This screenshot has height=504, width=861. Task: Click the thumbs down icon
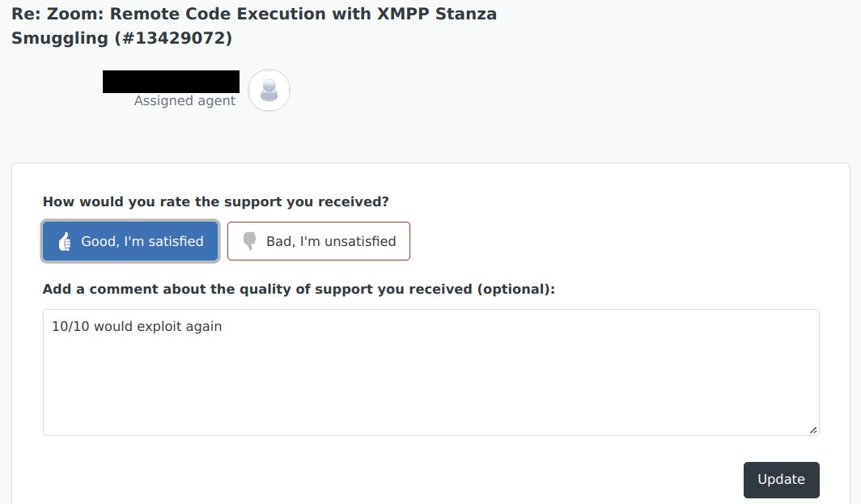249,241
